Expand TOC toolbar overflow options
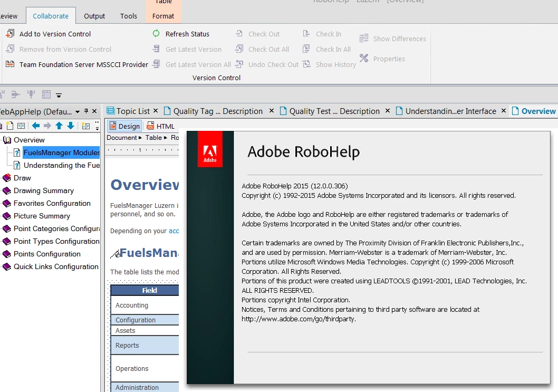This screenshot has width=558, height=392. 97,126
